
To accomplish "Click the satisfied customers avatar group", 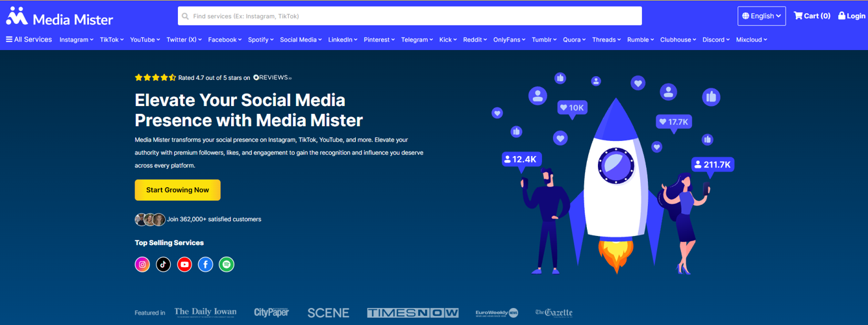I will tap(150, 219).
